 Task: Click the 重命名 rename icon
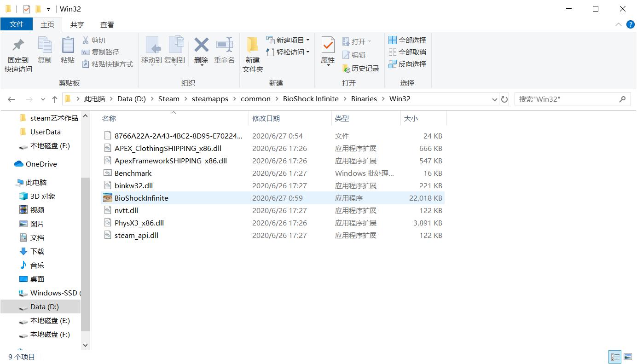coord(224,45)
